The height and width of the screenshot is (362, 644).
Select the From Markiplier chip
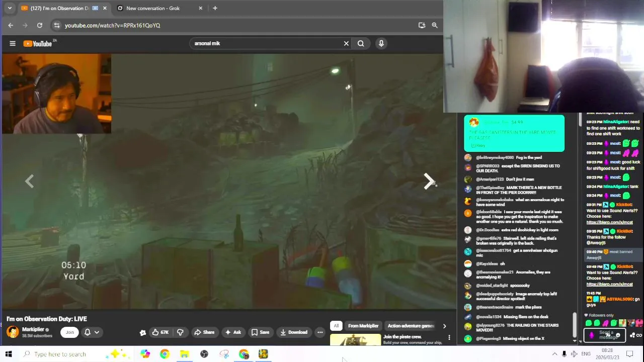(x=363, y=326)
